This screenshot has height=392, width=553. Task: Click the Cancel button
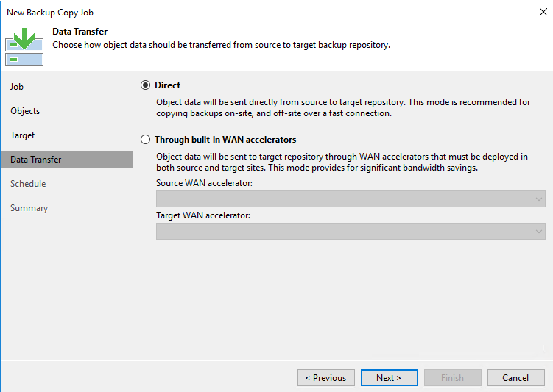click(x=515, y=377)
